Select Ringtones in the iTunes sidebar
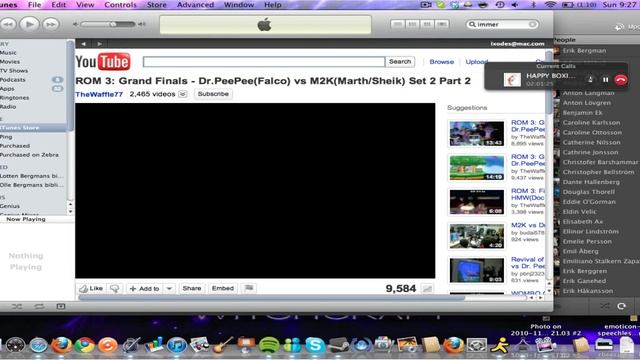The height and width of the screenshot is (360, 640). 14,98
